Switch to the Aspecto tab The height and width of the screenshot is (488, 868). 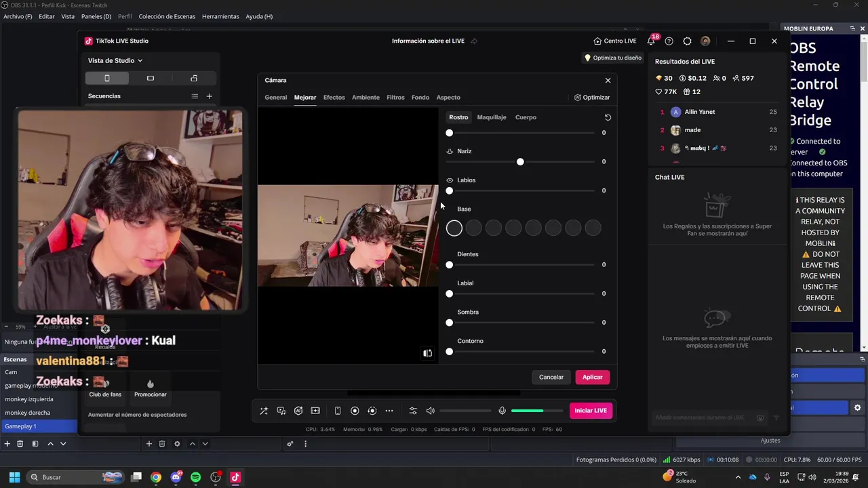[x=448, y=98]
